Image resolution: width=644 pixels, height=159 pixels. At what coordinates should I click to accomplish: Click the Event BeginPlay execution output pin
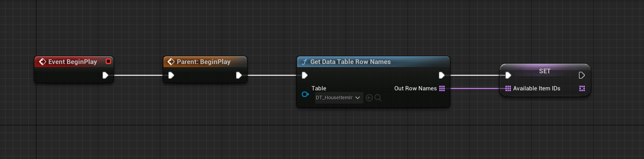105,75
